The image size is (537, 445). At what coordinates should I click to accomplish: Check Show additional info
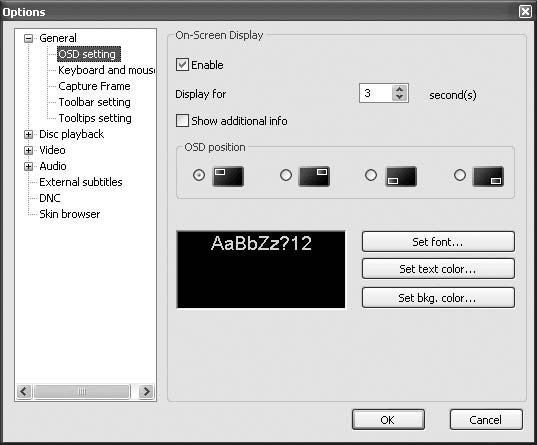tap(182, 121)
